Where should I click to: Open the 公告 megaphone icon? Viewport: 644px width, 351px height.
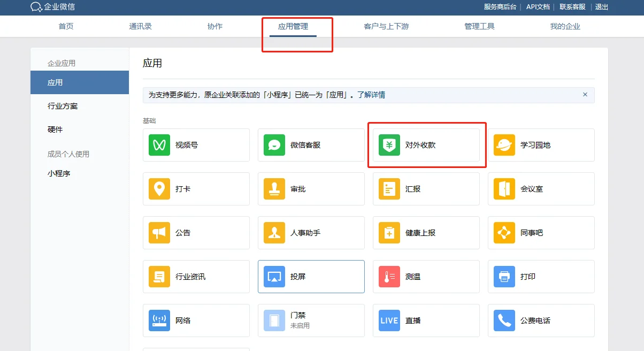159,233
